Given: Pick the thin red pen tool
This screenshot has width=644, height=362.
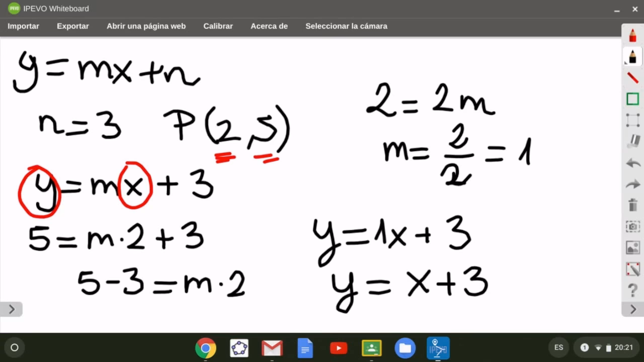Looking at the screenshot, I should [x=632, y=78].
